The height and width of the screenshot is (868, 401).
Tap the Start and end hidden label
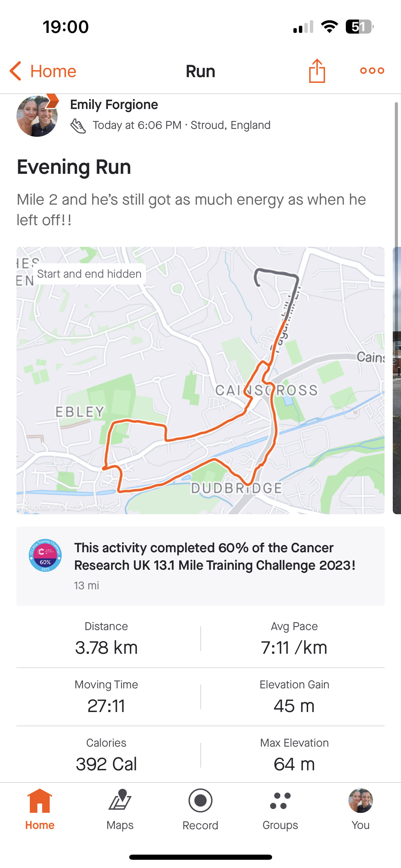pyautogui.click(x=89, y=274)
